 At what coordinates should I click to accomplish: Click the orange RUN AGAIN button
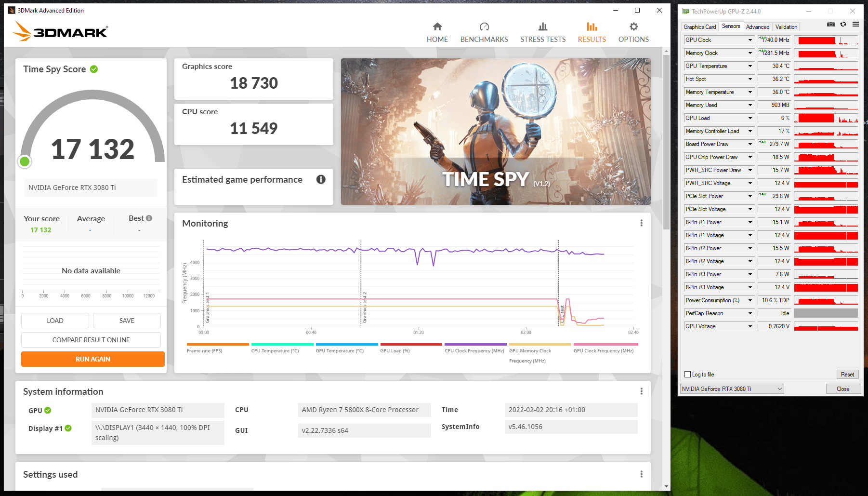pyautogui.click(x=93, y=359)
